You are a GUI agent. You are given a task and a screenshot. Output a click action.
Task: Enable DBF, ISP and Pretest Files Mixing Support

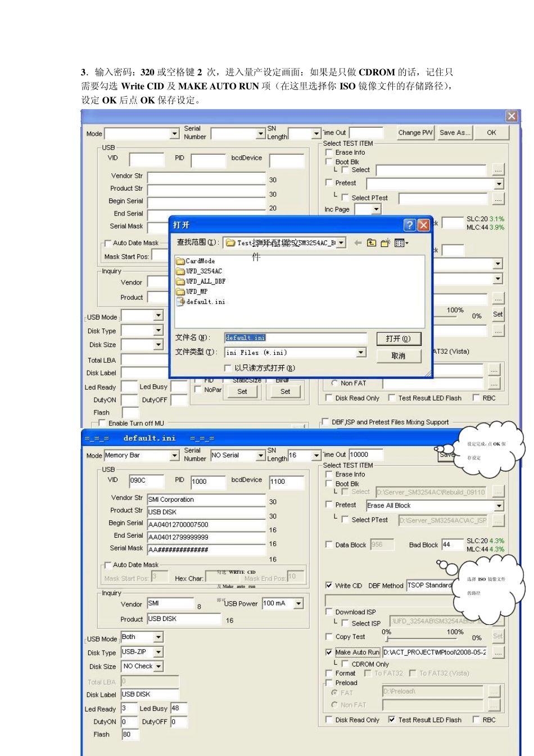click(325, 422)
